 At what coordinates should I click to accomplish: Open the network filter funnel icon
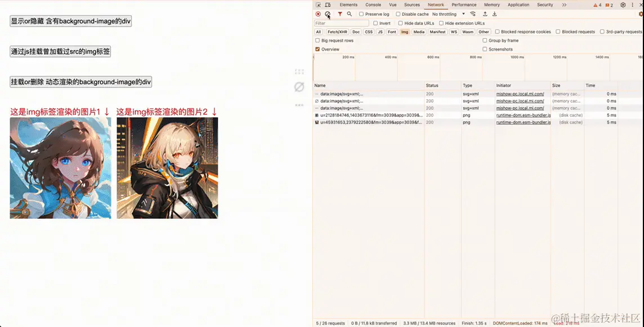coord(340,14)
